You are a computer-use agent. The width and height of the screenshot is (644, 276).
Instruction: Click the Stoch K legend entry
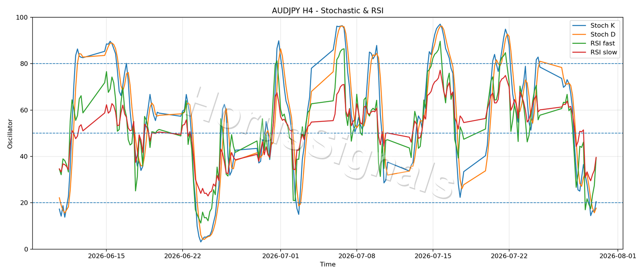pyautogui.click(x=594, y=26)
